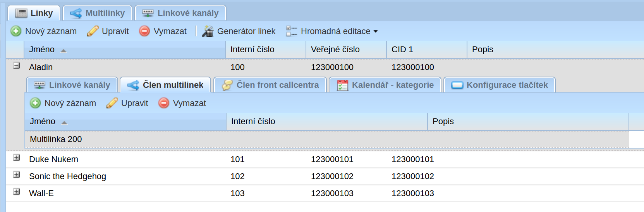
Task: Expand the Wall-E row
Action: click(x=16, y=191)
